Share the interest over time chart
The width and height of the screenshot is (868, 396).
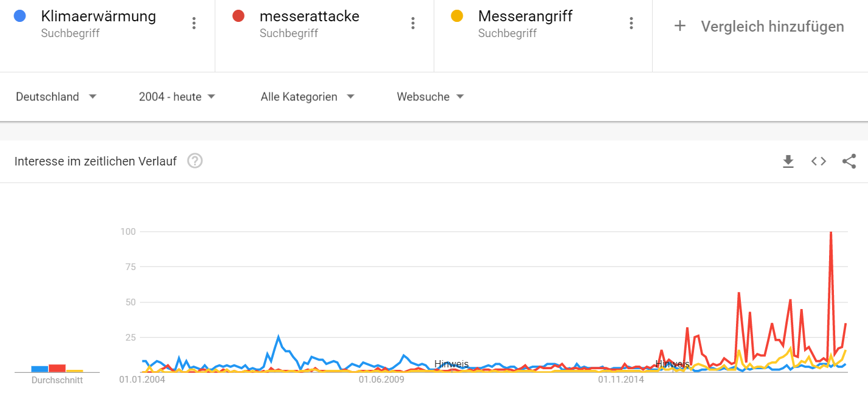(849, 161)
